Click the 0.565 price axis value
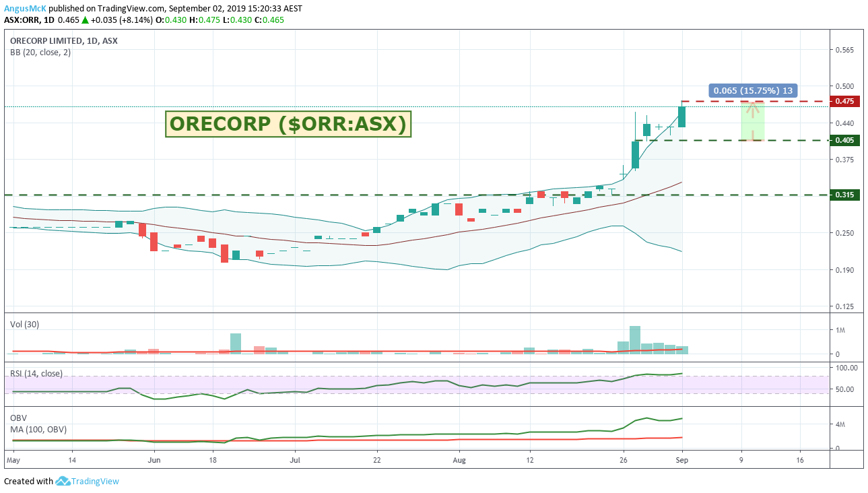The width and height of the screenshot is (868, 493). click(844, 50)
